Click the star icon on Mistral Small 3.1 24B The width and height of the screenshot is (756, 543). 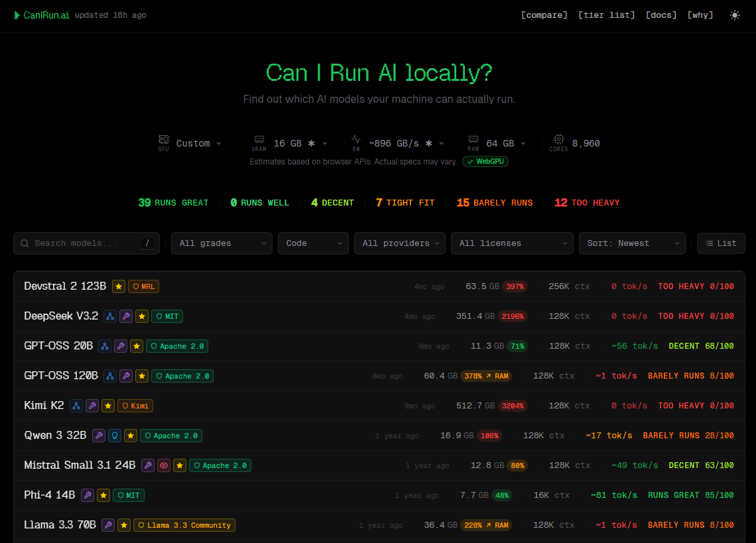click(x=180, y=466)
